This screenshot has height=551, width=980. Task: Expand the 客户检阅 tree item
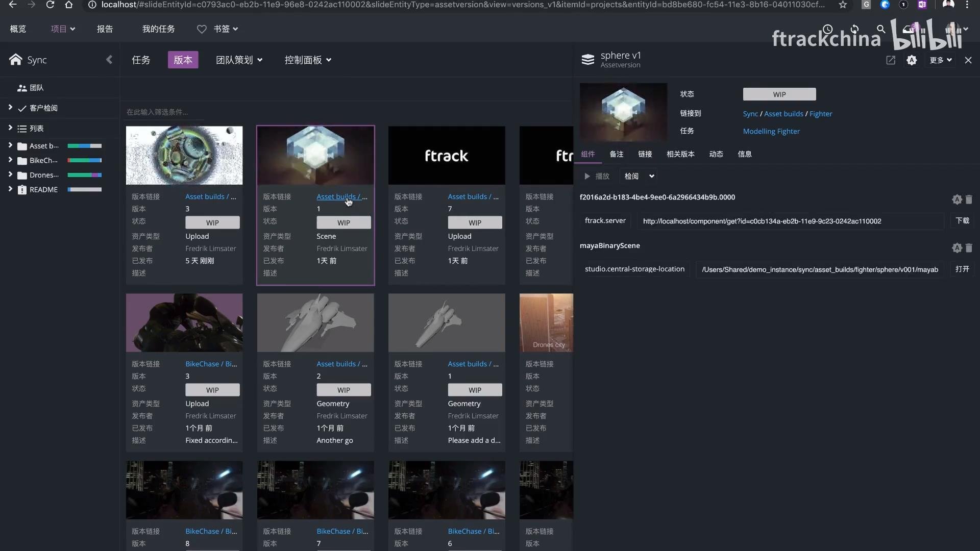10,107
